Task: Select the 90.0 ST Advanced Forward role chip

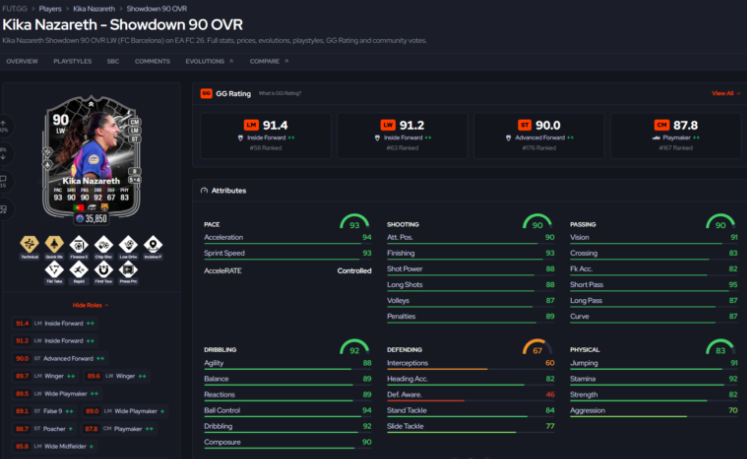Action: click(60, 358)
